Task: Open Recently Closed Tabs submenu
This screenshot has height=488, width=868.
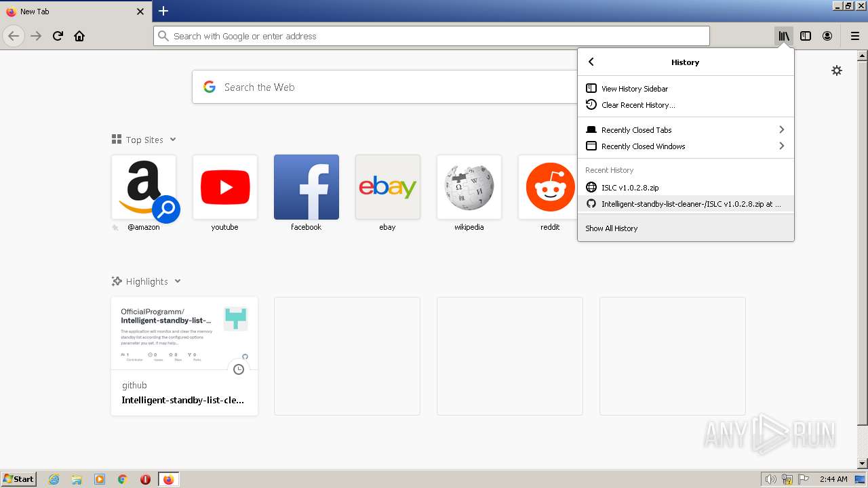Action: [x=686, y=130]
